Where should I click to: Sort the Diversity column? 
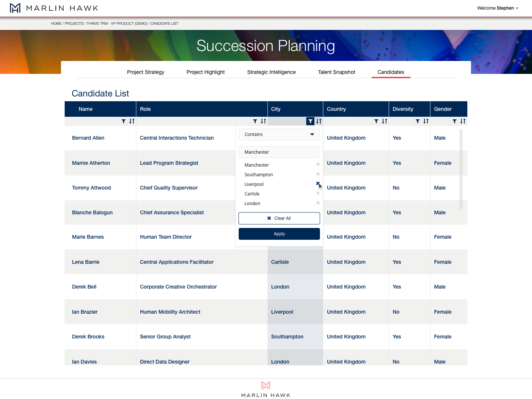(426, 121)
